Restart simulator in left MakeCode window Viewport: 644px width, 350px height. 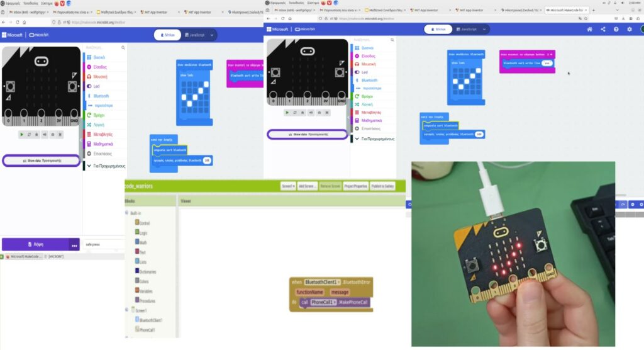point(29,135)
